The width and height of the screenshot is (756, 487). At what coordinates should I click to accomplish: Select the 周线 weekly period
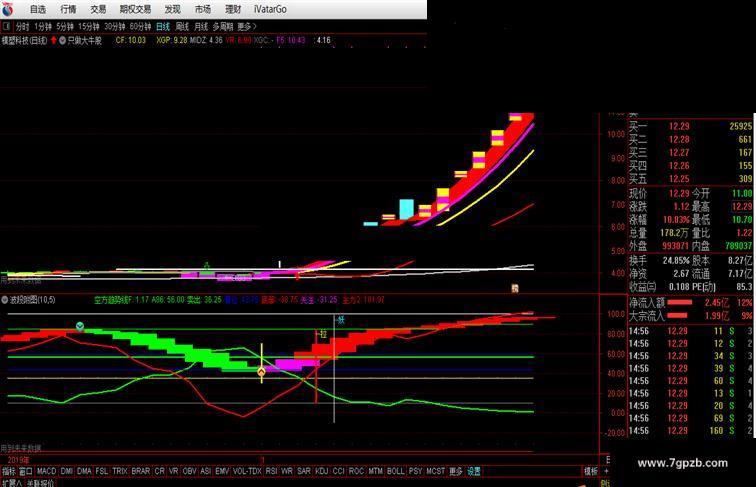click(182, 27)
